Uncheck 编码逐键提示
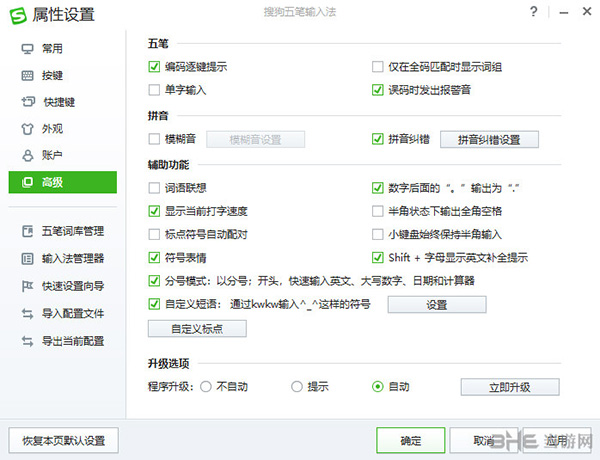600x460 pixels. tap(154, 67)
